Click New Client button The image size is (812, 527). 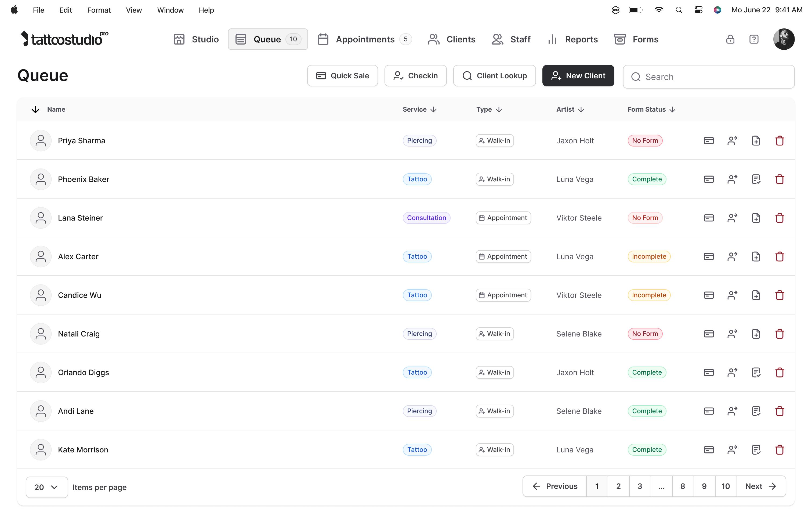point(578,76)
